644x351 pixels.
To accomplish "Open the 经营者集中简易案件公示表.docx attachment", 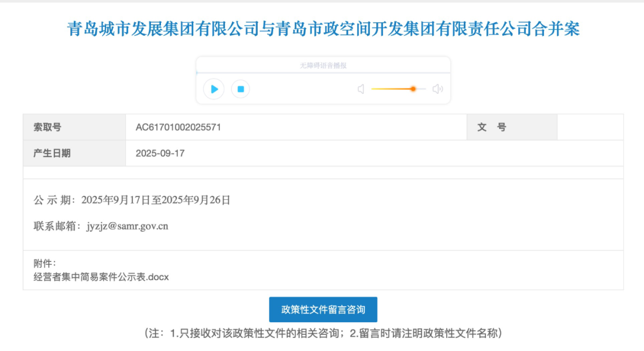I will [x=101, y=277].
